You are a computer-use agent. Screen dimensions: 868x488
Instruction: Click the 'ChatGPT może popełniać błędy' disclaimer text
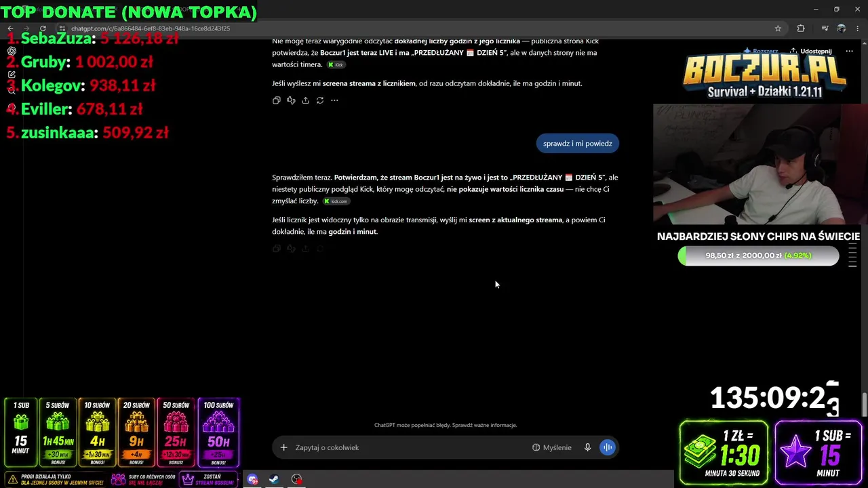click(446, 425)
